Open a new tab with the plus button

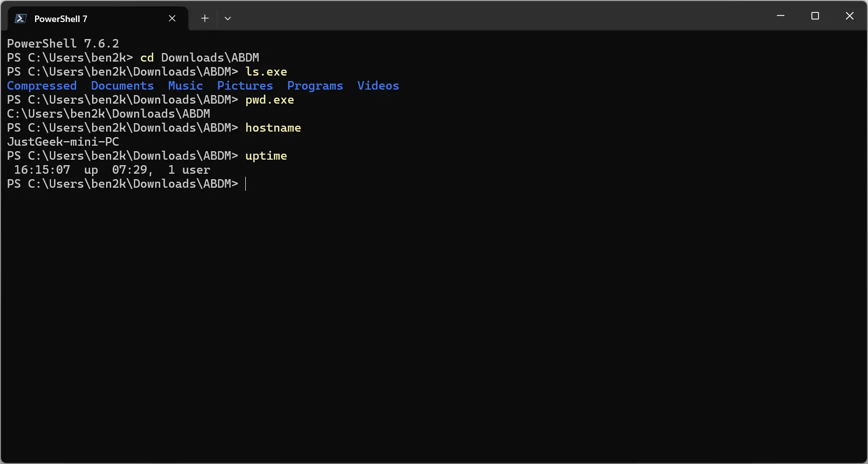[205, 19]
